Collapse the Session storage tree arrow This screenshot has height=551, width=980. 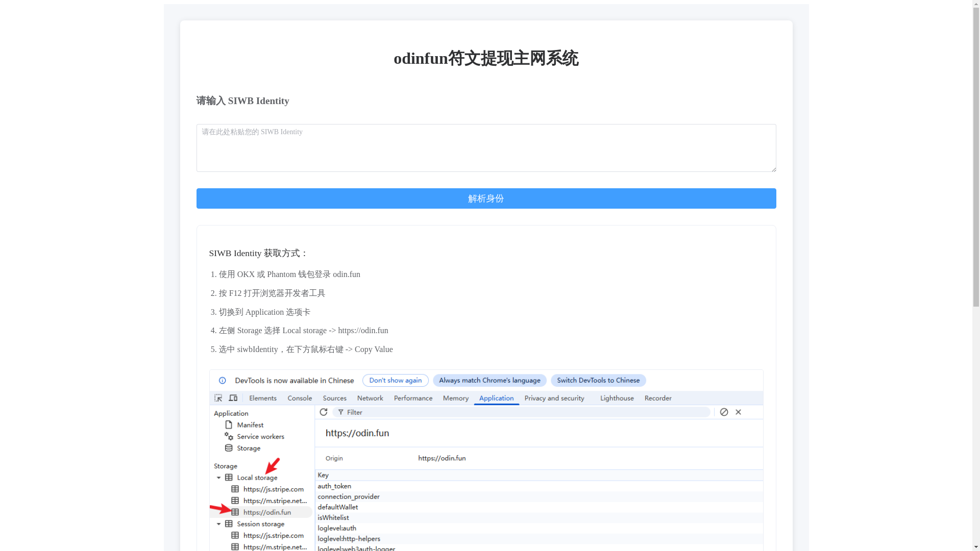tap(218, 524)
